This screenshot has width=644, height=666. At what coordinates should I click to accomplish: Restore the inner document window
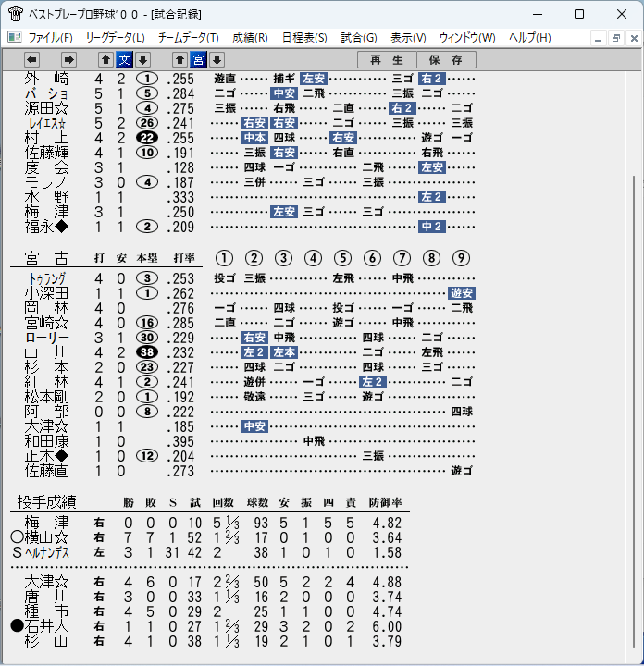616,39
